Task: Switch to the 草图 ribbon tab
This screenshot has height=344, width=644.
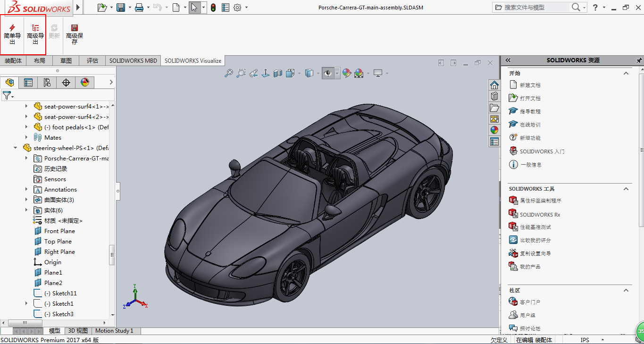Action: click(66, 60)
